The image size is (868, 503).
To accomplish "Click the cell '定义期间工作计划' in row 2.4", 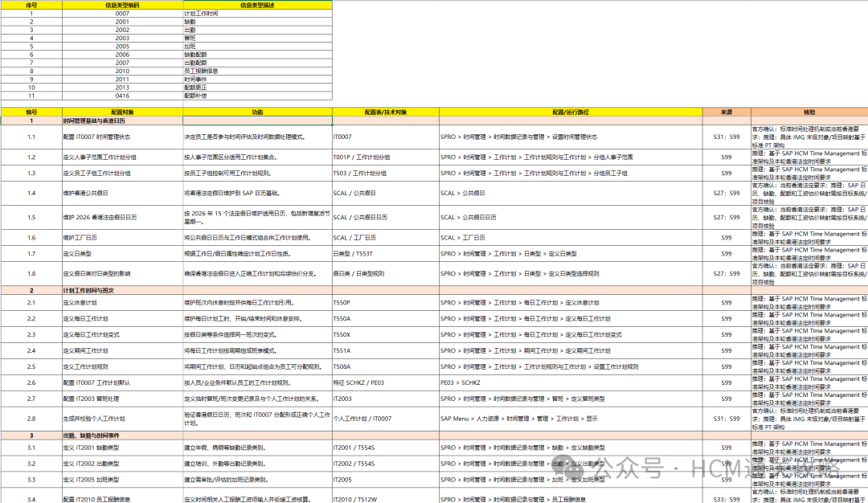I will pyautogui.click(x=122, y=351).
